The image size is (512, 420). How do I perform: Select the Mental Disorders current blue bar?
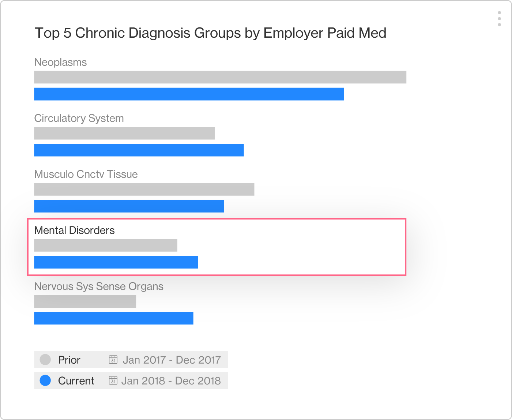[116, 262]
